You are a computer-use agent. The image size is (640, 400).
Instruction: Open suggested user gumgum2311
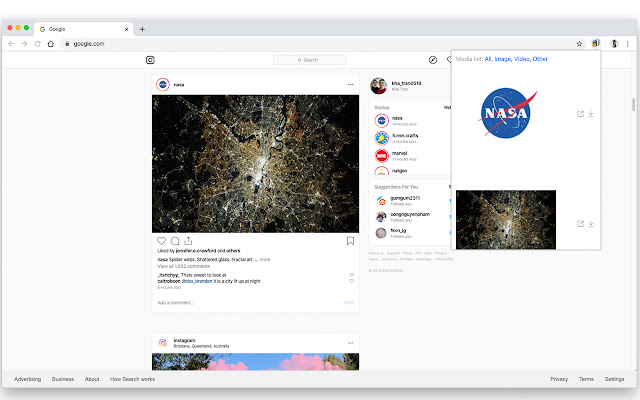405,198
